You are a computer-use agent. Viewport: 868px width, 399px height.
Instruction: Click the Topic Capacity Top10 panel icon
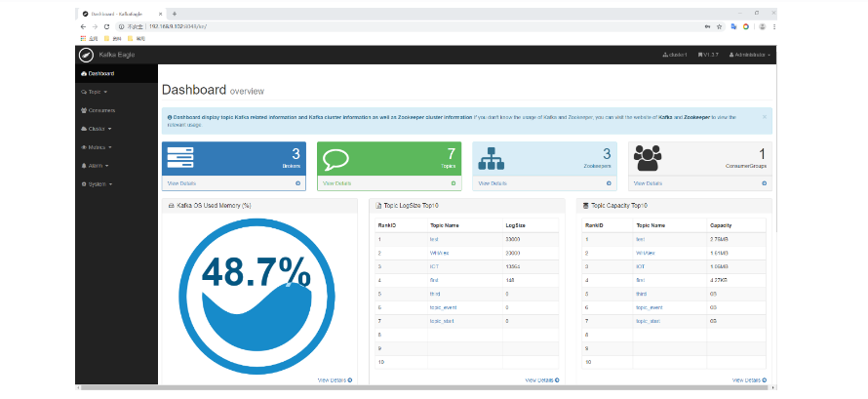tap(586, 205)
